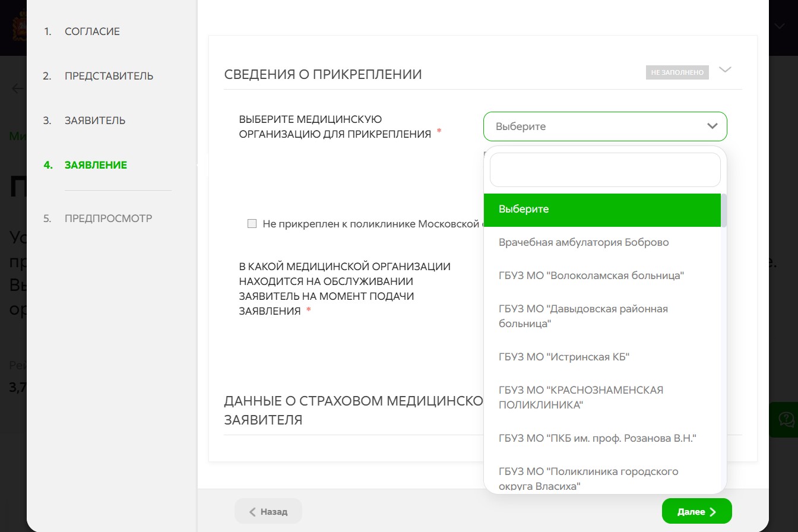This screenshot has height=532, width=798.
Task: Click the Далее button
Action: (x=696, y=511)
